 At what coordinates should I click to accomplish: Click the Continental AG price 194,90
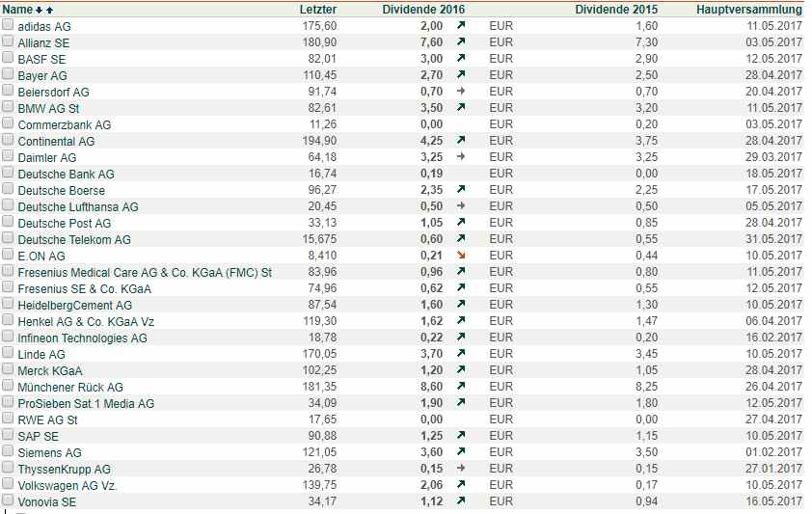pyautogui.click(x=319, y=141)
